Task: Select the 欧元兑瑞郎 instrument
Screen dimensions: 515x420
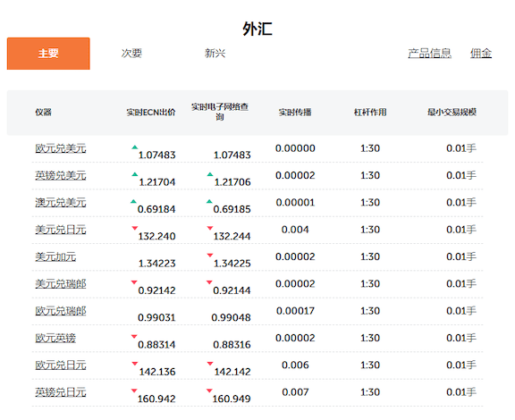Action: 61,311
